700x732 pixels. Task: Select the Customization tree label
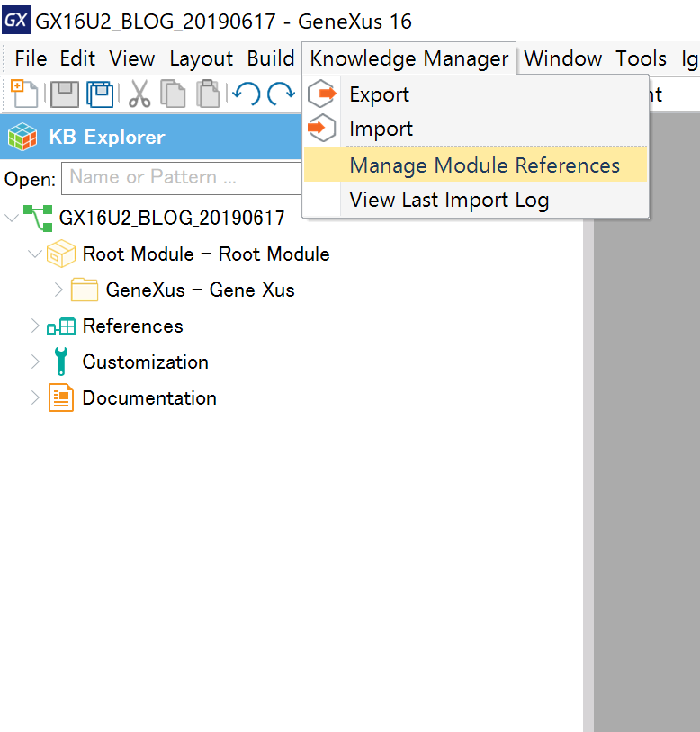(x=145, y=362)
